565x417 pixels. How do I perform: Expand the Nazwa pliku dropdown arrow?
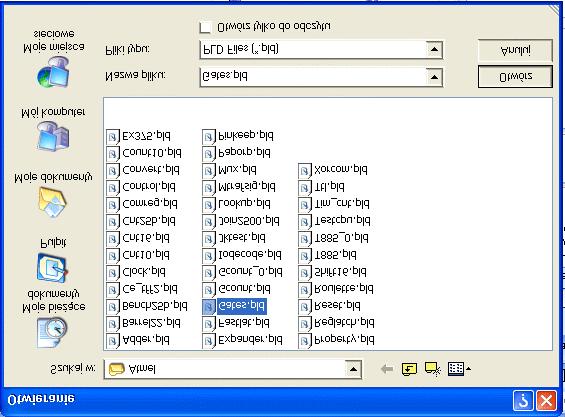click(x=434, y=77)
